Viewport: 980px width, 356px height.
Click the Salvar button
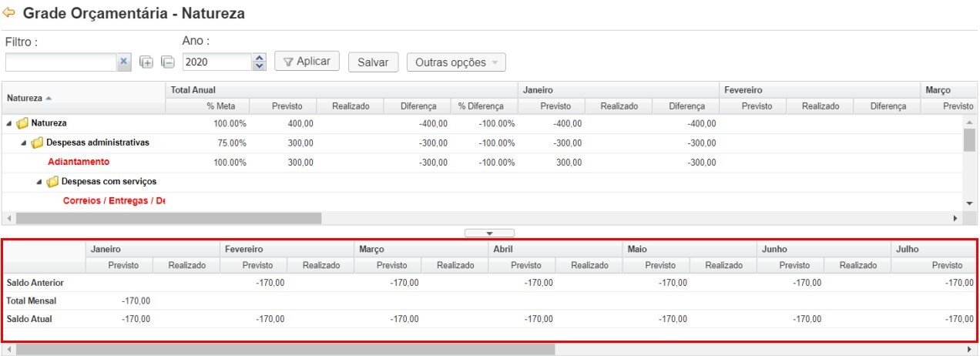pos(373,62)
